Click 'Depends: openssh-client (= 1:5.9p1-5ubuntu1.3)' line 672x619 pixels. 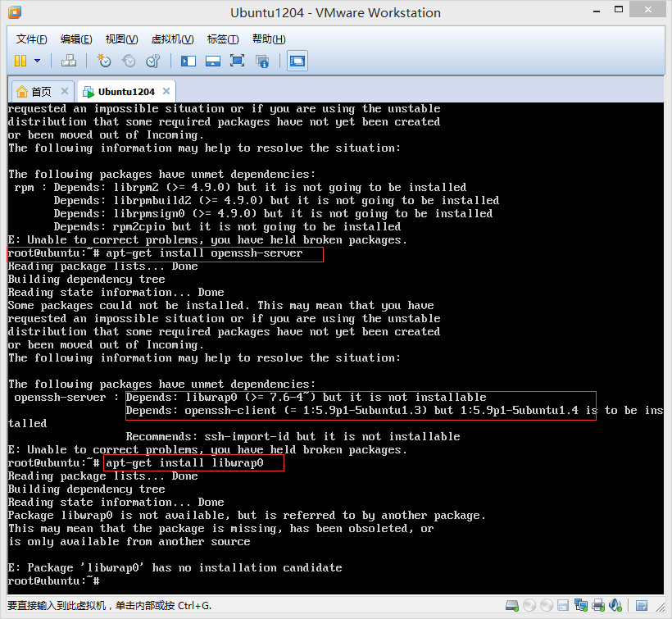pos(394,411)
